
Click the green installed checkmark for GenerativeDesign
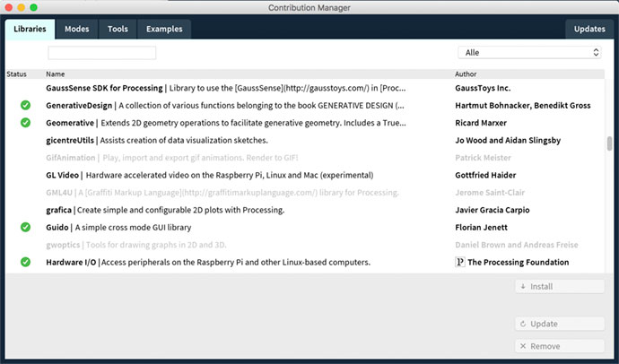pos(26,106)
